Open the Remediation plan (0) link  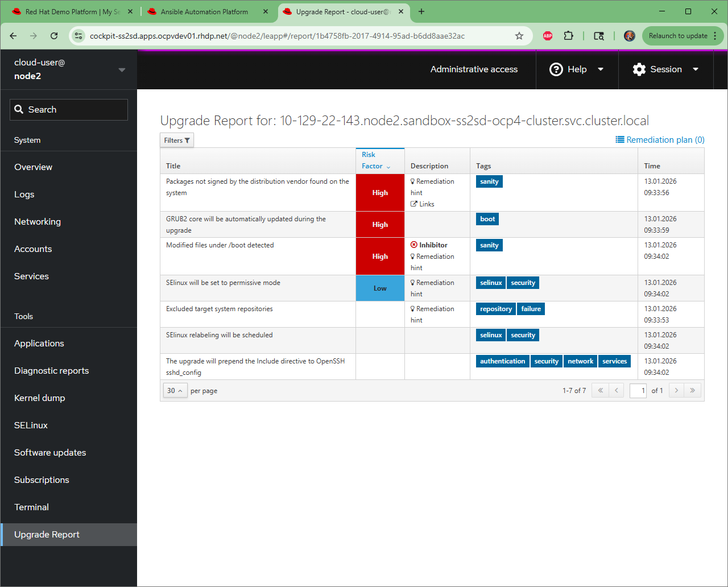(x=660, y=140)
